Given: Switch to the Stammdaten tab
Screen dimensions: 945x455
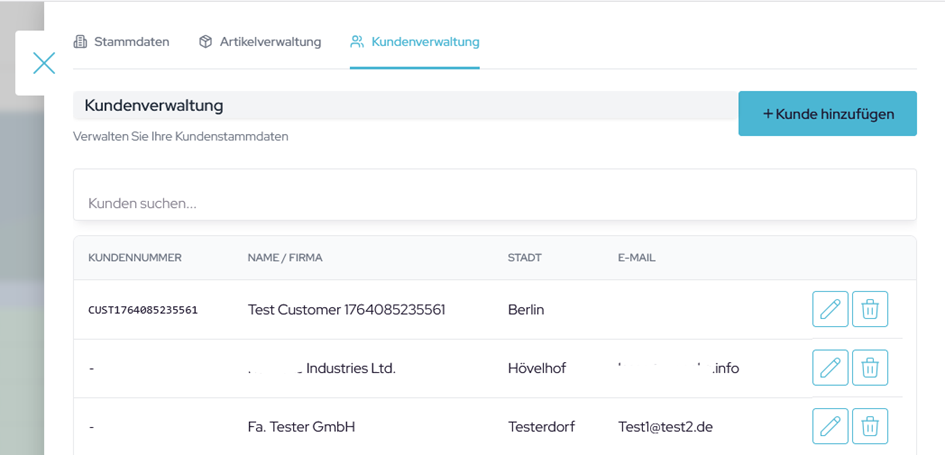Looking at the screenshot, I should [x=121, y=42].
